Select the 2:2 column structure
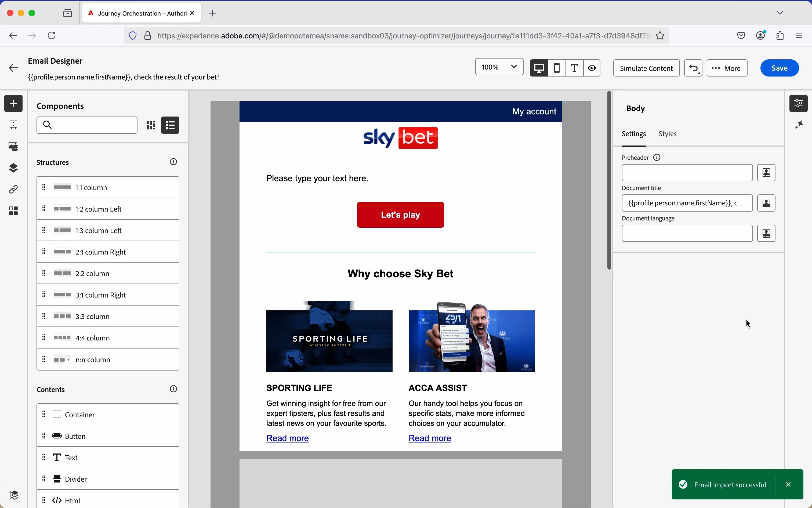The width and height of the screenshot is (812, 508). tap(108, 274)
